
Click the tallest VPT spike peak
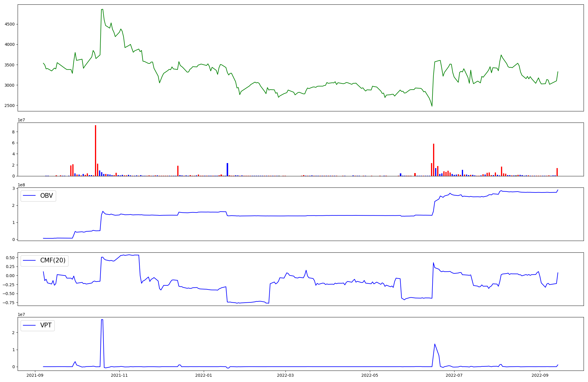pos(102,320)
